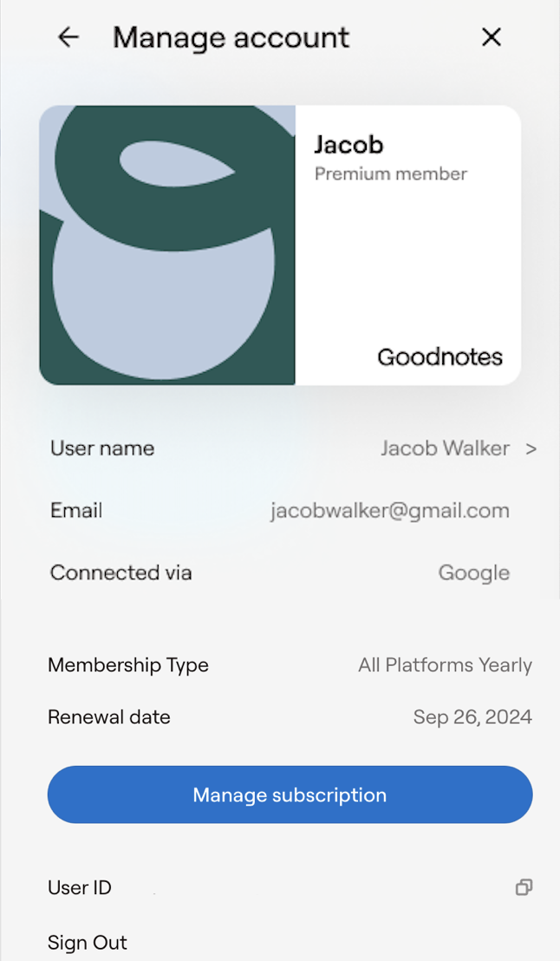Expand User name chevron arrow
Viewport: 560px width, 961px height.
tap(531, 448)
